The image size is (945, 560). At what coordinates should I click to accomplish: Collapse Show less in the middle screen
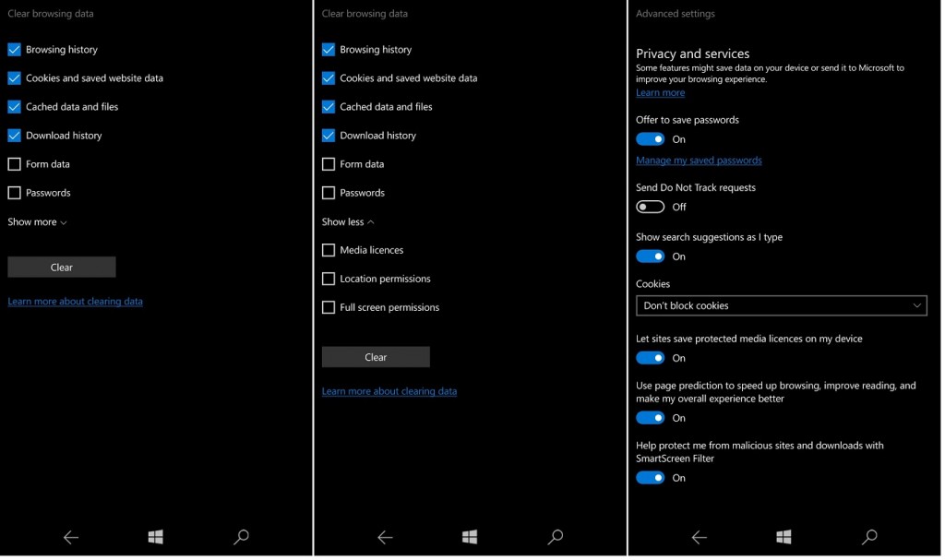click(348, 221)
